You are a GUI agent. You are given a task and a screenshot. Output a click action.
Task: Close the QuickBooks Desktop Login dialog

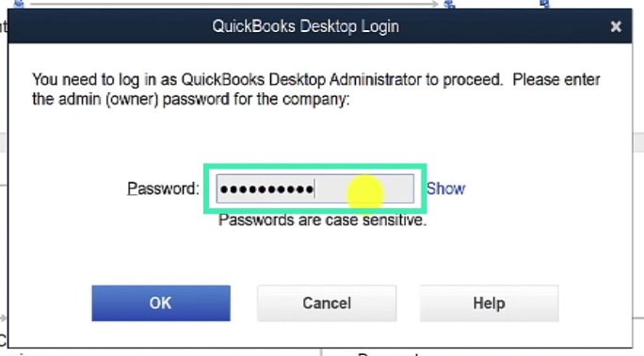click(616, 26)
